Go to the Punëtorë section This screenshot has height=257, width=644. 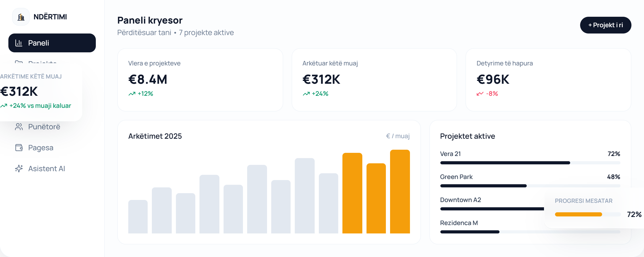click(x=44, y=127)
